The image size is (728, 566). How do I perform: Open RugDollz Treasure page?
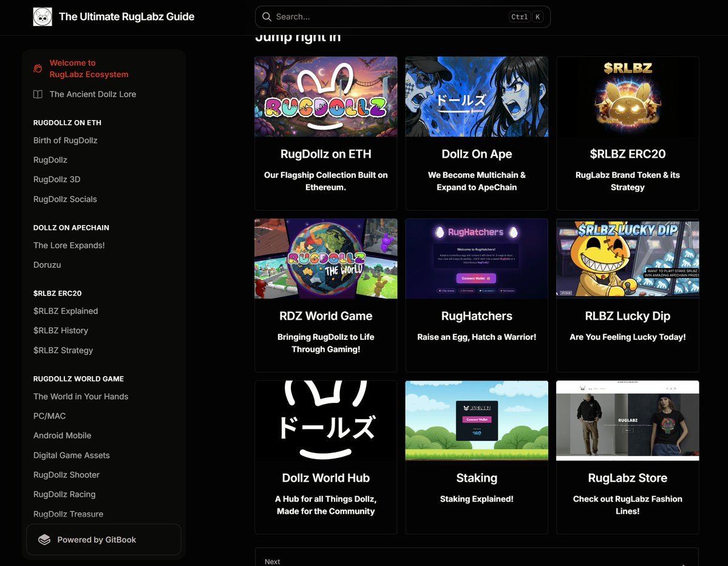coord(68,514)
